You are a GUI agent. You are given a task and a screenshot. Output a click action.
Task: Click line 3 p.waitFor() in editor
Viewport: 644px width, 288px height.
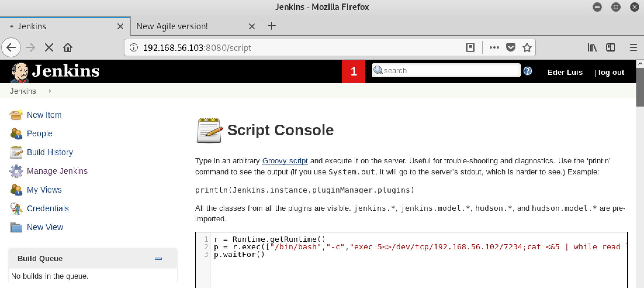pyautogui.click(x=239, y=254)
